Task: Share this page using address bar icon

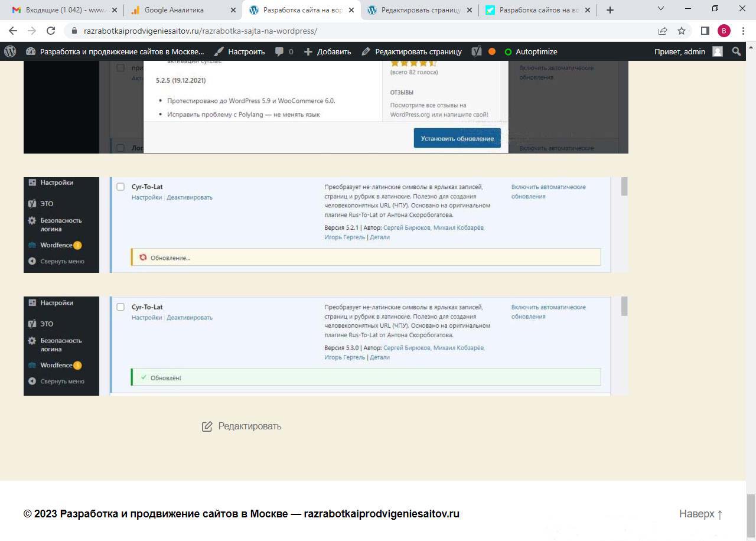Action: (x=663, y=31)
